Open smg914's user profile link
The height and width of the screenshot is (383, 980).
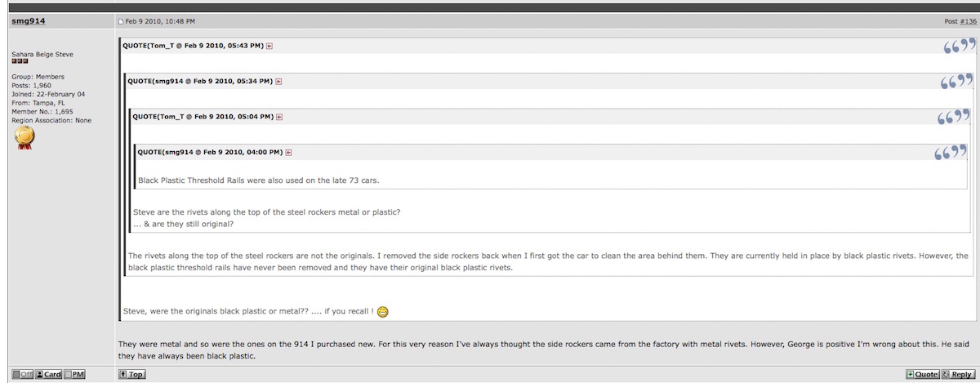click(x=28, y=20)
